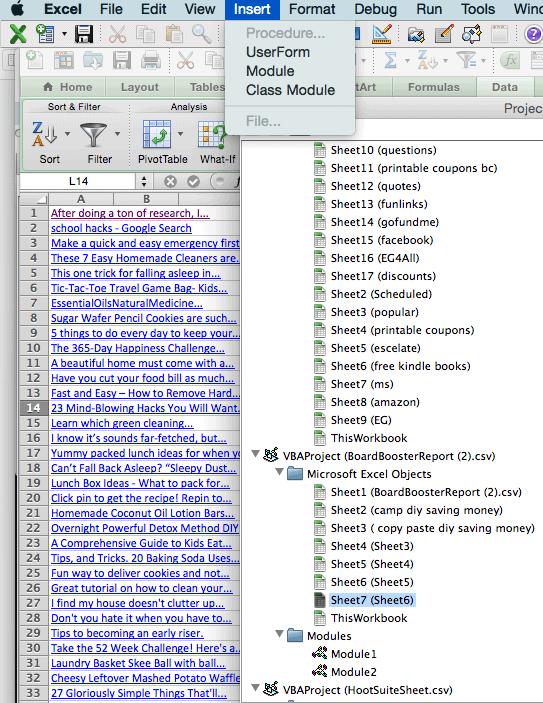This screenshot has height=703, width=543.
Task: Click the Print icon in Excel toolbar
Action: click(151, 60)
